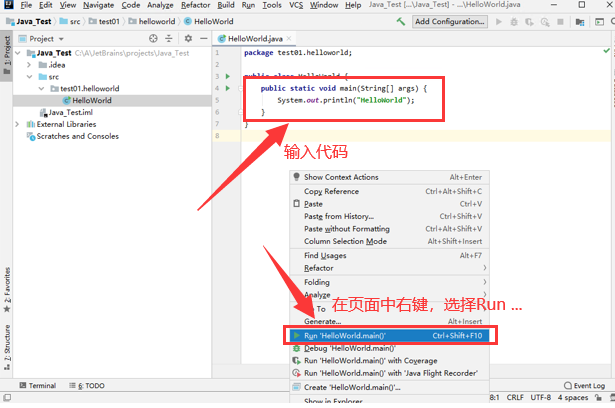
Task: Collapse the Java_Test project root node
Action: tap(18, 53)
